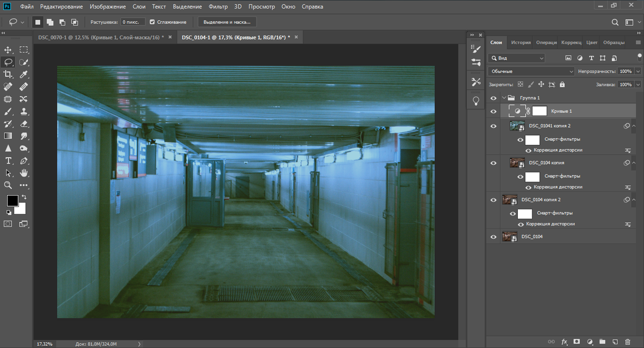Select the Hand tool
This screenshot has height=348, width=644.
24,173
